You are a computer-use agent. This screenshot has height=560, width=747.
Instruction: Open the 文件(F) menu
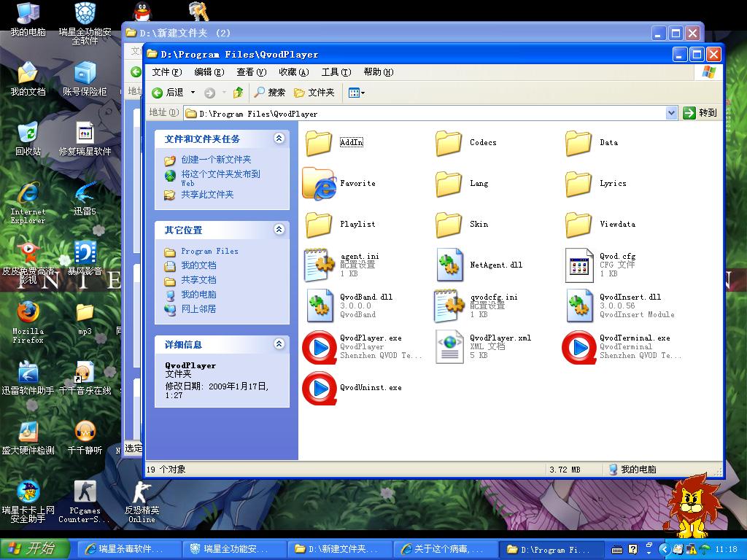[167, 72]
